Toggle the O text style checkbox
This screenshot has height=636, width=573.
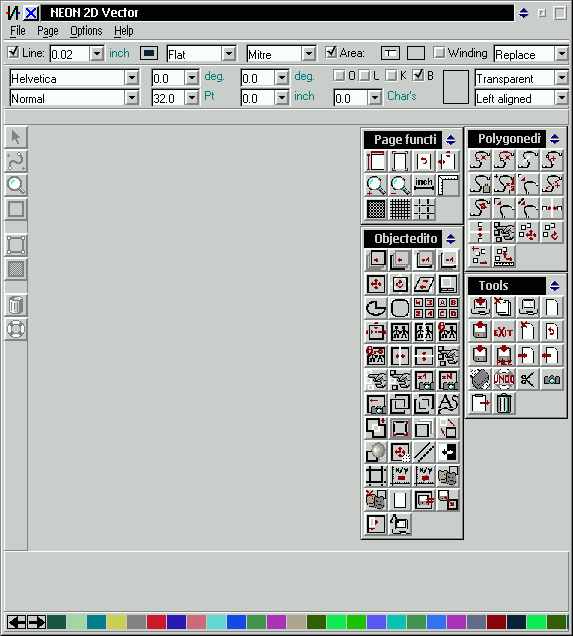pyautogui.click(x=339, y=75)
